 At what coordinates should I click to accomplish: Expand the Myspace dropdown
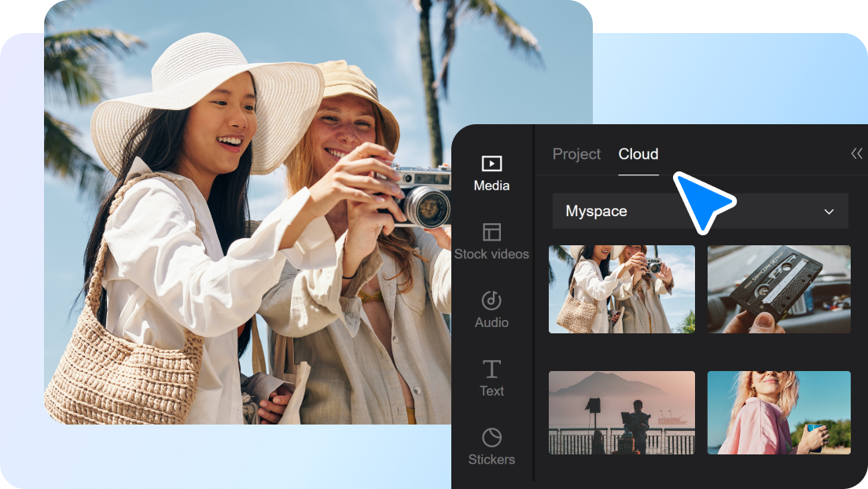(701, 211)
